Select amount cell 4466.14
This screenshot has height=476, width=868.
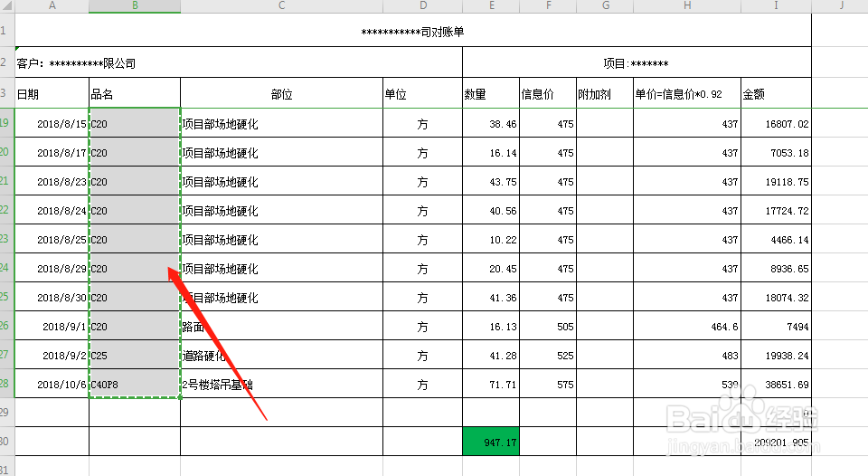tap(776, 240)
